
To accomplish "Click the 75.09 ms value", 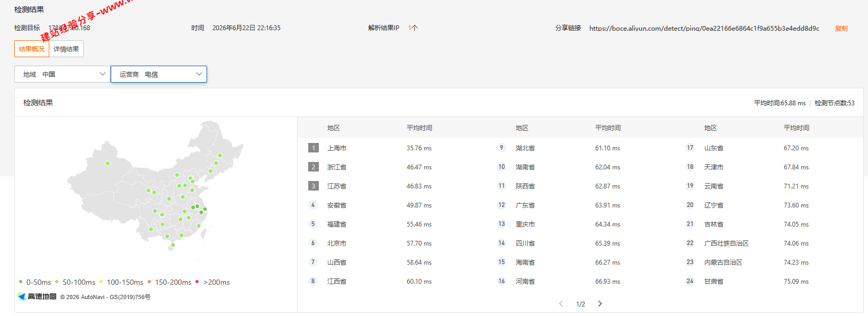I will click(796, 282).
